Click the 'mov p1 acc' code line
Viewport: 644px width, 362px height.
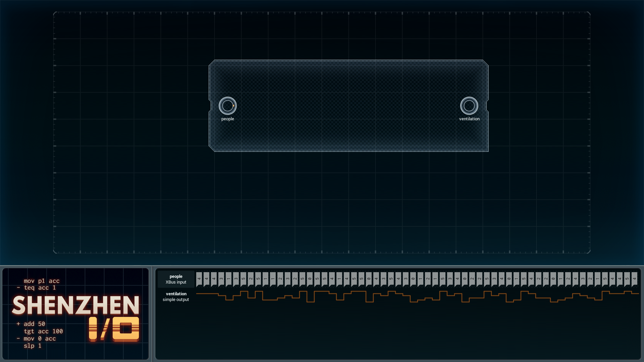point(42,281)
